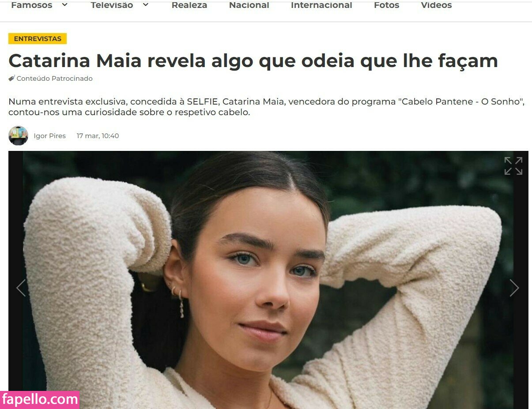The height and width of the screenshot is (409, 532).
Task: Open the Famosos menu item
Action: (x=31, y=5)
